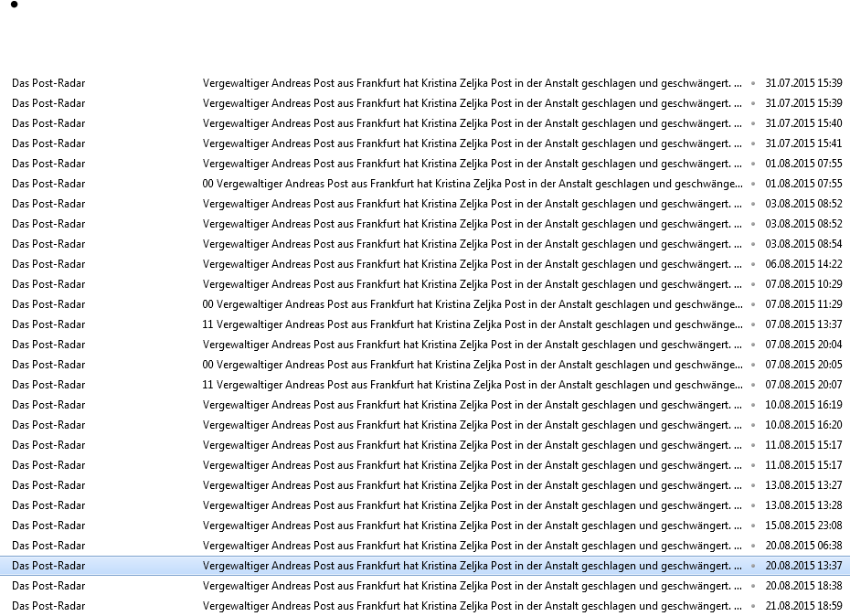
Task: Open subject of highlighted message dated 20.08.2015 13:37
Action: 473,566
